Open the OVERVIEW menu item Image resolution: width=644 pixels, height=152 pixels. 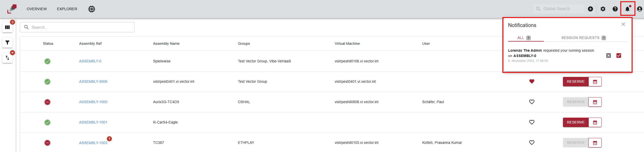(x=37, y=9)
